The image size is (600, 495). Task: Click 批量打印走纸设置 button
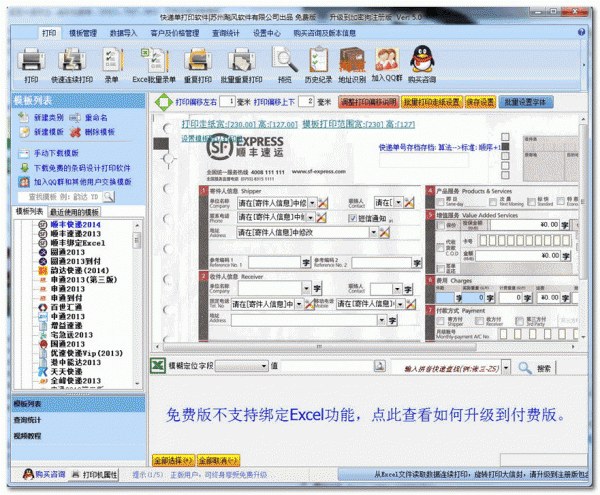coord(432,102)
